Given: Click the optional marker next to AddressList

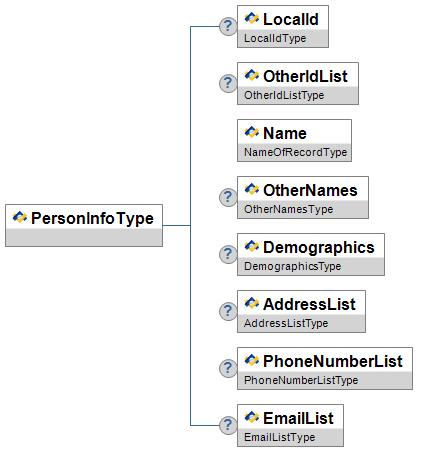Looking at the screenshot, I should point(228,311).
